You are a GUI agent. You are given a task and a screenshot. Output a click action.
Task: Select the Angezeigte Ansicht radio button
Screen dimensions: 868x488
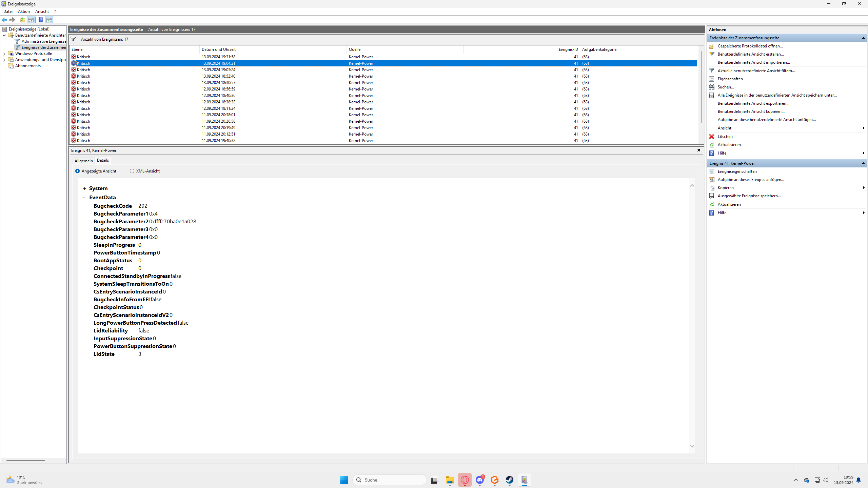click(x=78, y=171)
